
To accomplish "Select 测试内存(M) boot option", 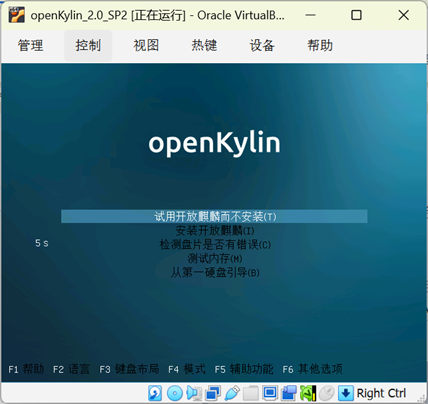I will coord(215,258).
